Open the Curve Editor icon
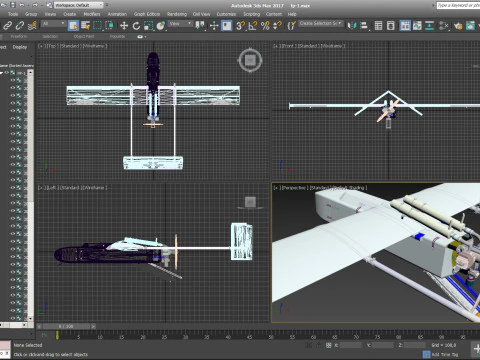The height and width of the screenshot is (360, 480). [x=417, y=26]
